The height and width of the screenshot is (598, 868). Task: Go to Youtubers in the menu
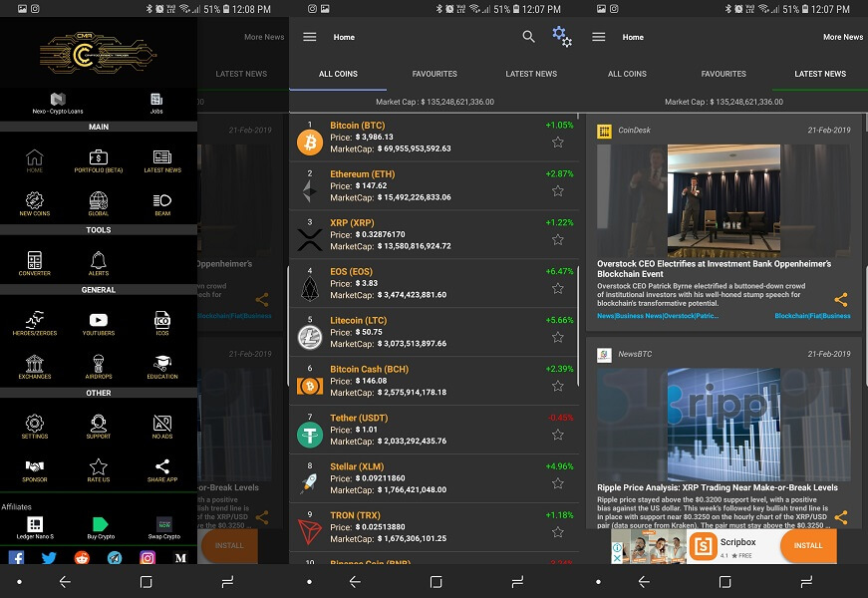pyautogui.click(x=99, y=323)
